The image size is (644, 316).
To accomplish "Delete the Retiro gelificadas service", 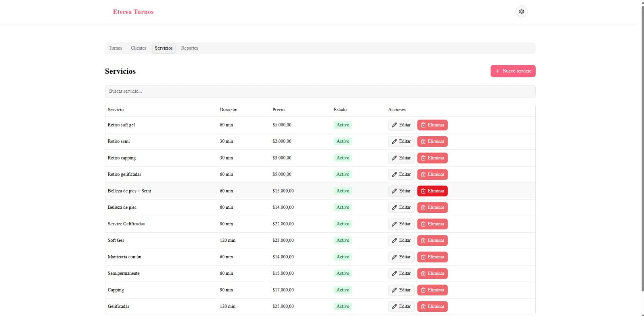I will point(432,175).
